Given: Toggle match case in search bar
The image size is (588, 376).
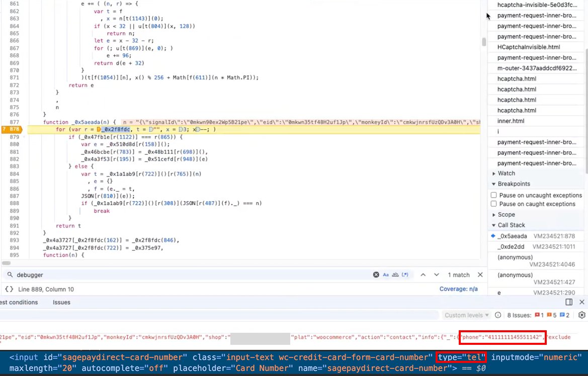Looking at the screenshot, I should coord(385,275).
